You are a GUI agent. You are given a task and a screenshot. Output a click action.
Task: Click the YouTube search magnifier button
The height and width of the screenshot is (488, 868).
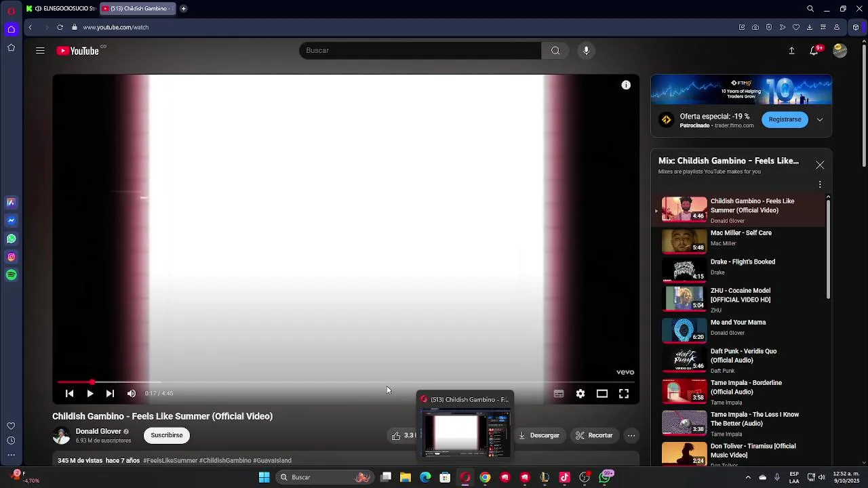[x=555, y=50]
